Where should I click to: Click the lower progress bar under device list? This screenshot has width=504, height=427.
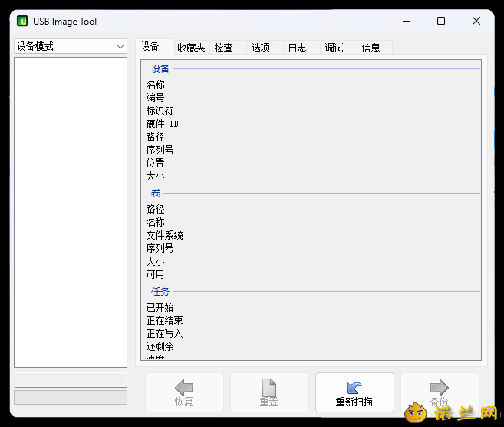71,397
